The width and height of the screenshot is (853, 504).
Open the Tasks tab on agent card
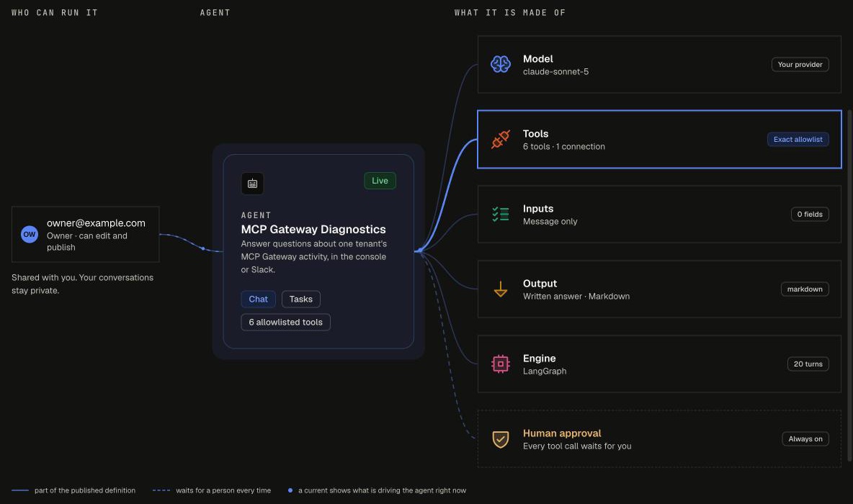click(301, 299)
